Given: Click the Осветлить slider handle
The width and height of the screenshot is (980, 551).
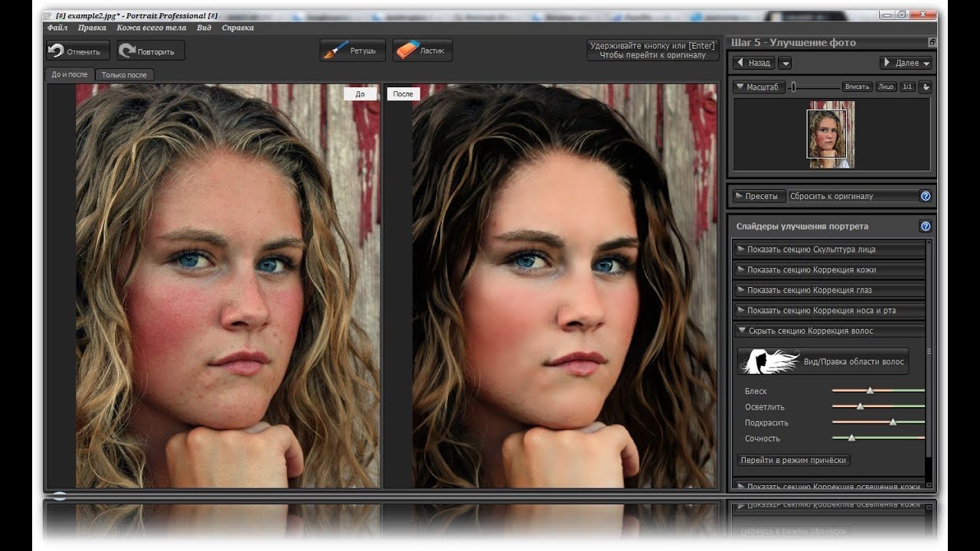Looking at the screenshot, I should pyautogui.click(x=860, y=406).
